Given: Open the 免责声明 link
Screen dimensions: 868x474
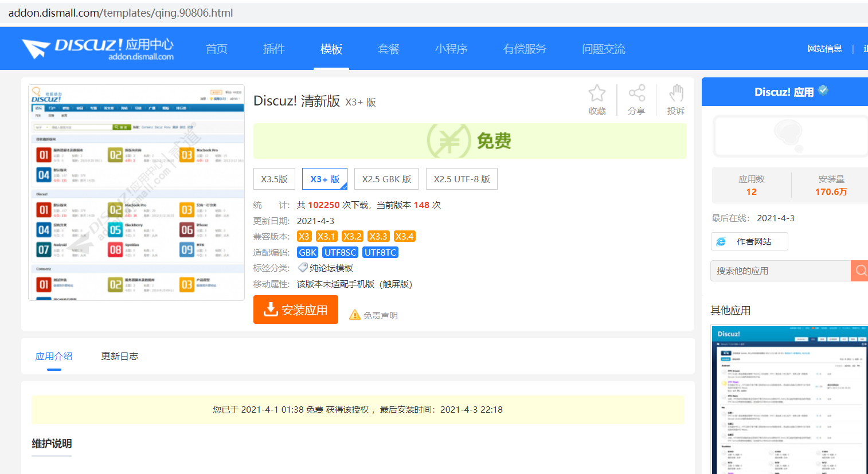Looking at the screenshot, I should coord(380,315).
